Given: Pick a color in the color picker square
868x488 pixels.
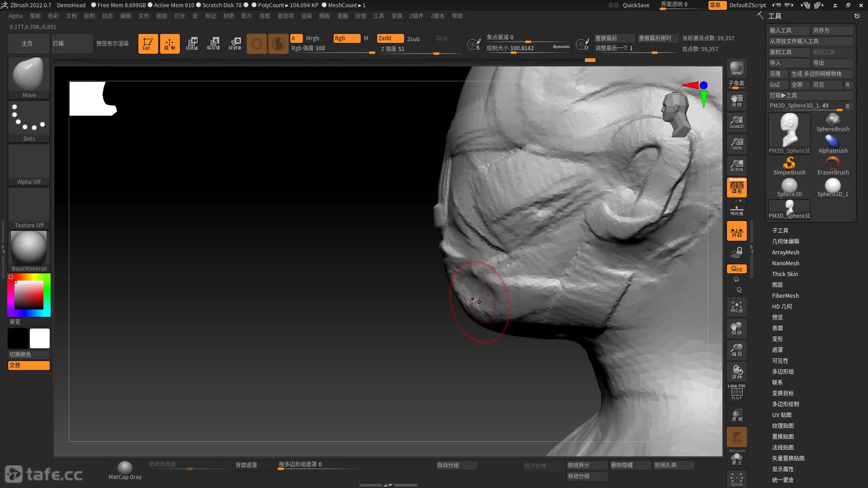Looking at the screenshot, I should click(x=29, y=295).
